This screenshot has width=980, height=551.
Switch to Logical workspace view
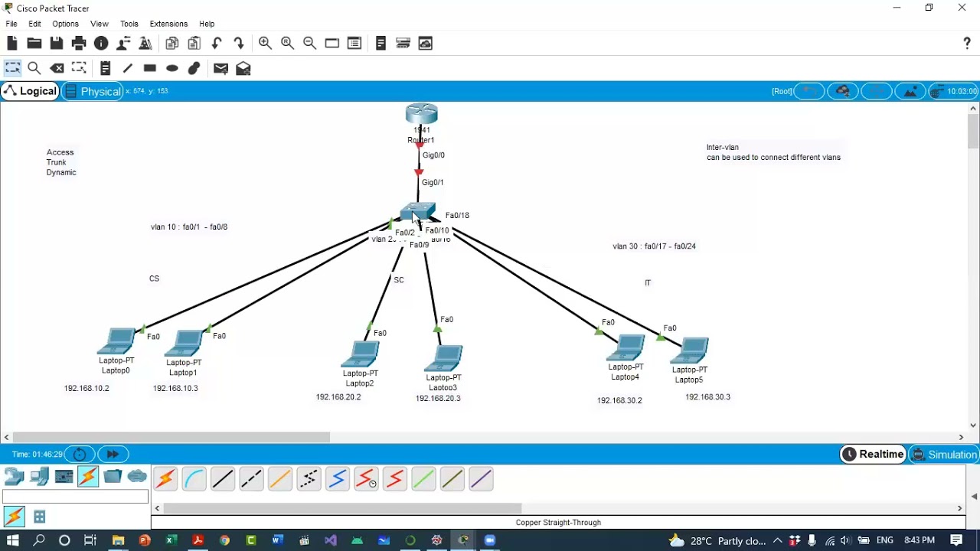(x=30, y=91)
